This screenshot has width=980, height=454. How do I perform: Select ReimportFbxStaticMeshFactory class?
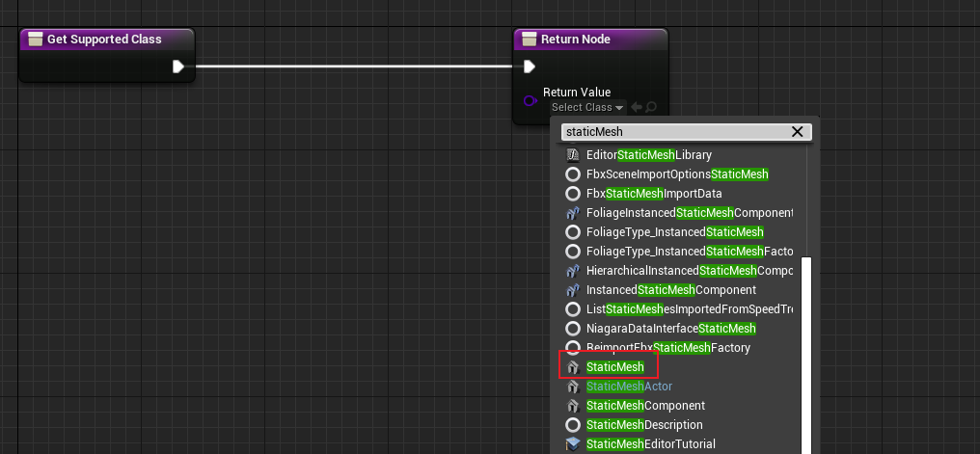tap(668, 348)
